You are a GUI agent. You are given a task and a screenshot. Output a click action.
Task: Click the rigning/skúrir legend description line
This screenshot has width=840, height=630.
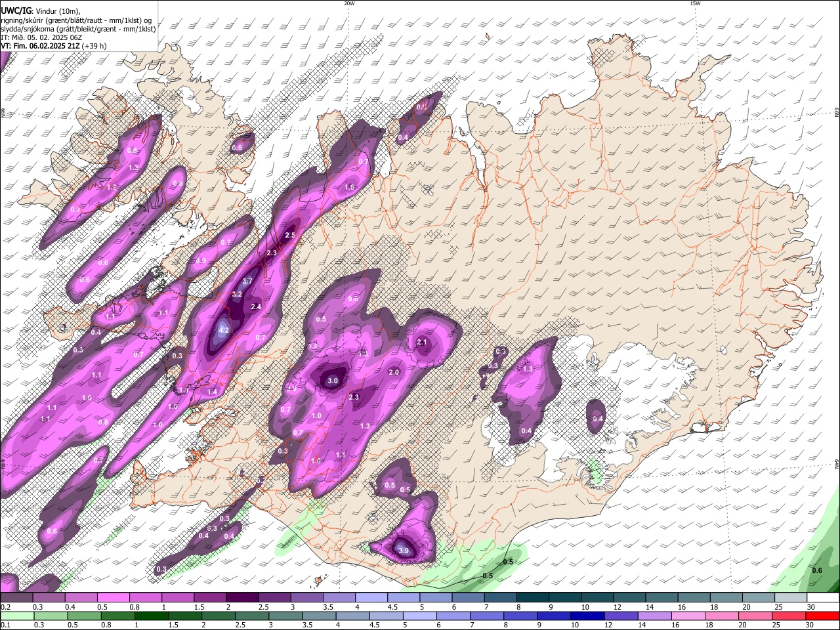pyautogui.click(x=76, y=20)
